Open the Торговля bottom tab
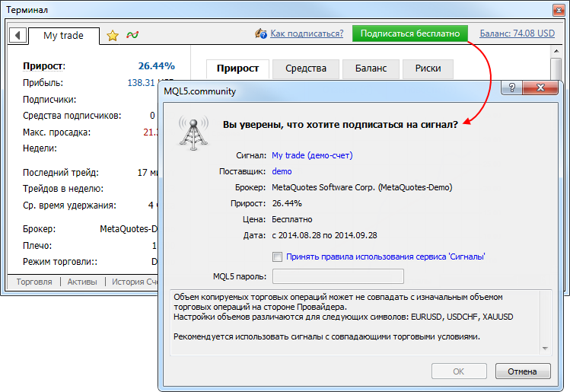The image size is (570, 392). tap(34, 282)
